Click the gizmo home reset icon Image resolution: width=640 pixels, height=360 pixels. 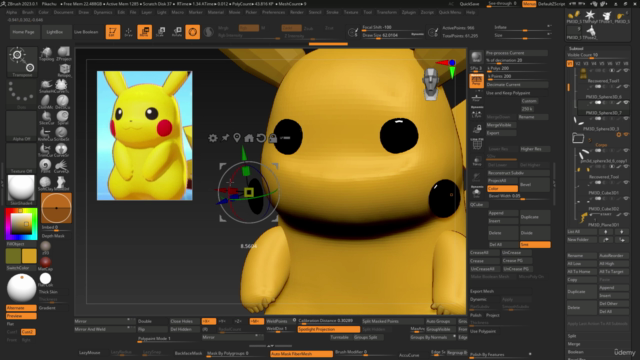[x=249, y=138]
